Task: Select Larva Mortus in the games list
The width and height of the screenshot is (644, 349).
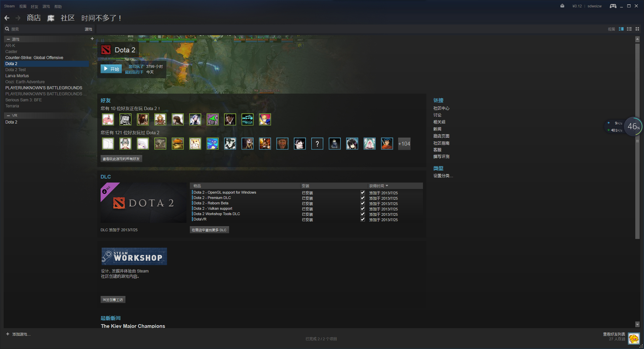Action: (x=17, y=76)
